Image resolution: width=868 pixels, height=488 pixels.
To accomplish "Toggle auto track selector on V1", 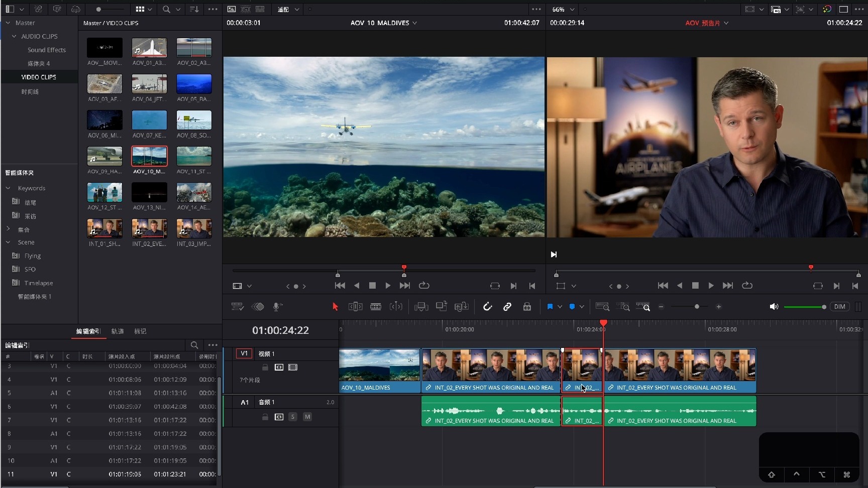I will click(x=279, y=368).
